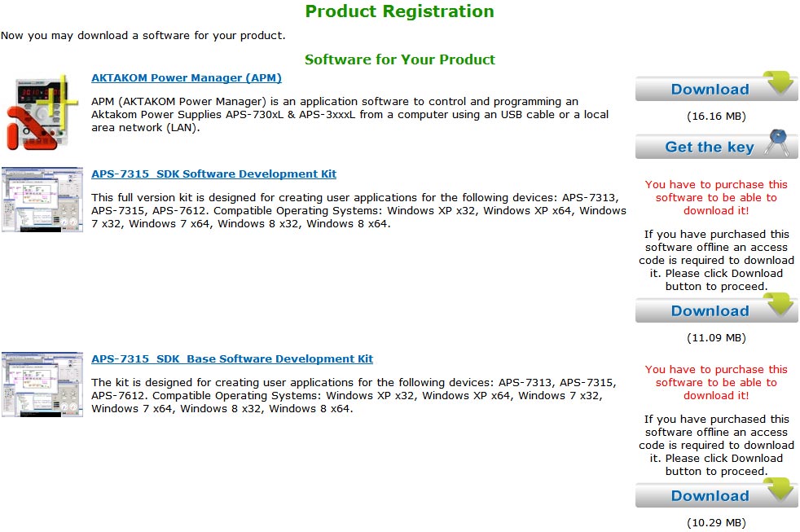Click the Software for Your Product heading
Viewport: 800px width, 532px height.
pos(399,59)
